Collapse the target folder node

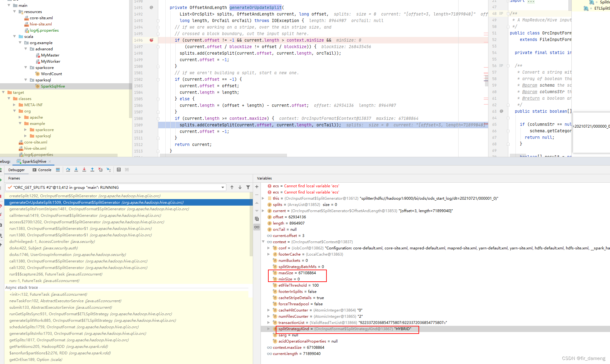(3, 92)
